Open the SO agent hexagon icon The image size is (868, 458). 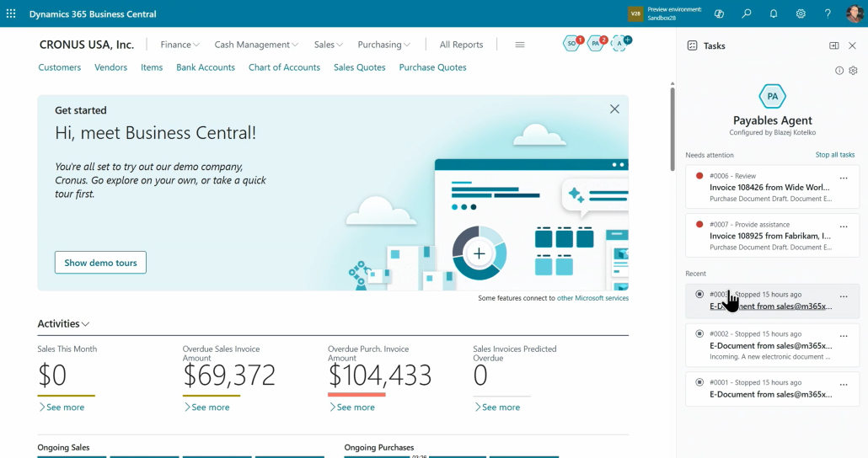tap(572, 43)
